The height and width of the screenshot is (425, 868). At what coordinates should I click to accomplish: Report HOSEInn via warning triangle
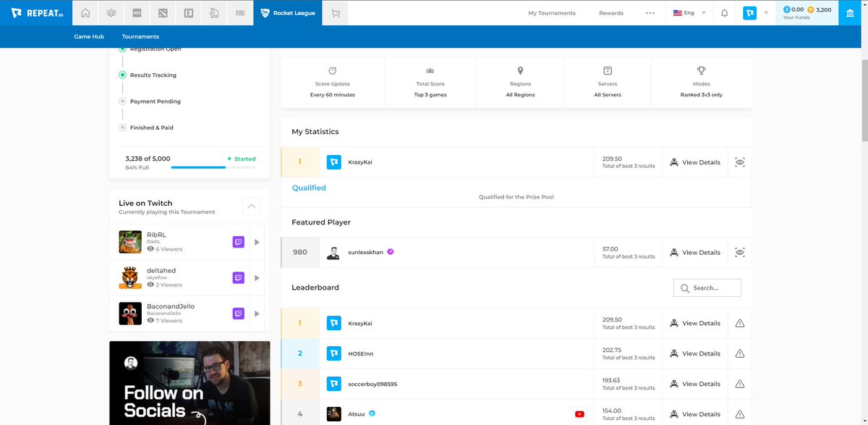[x=739, y=353]
